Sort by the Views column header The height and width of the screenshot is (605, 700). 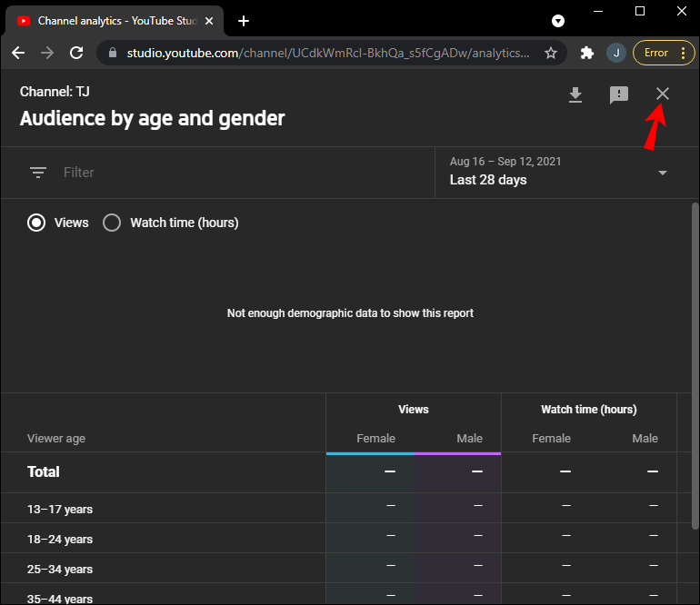tap(413, 410)
